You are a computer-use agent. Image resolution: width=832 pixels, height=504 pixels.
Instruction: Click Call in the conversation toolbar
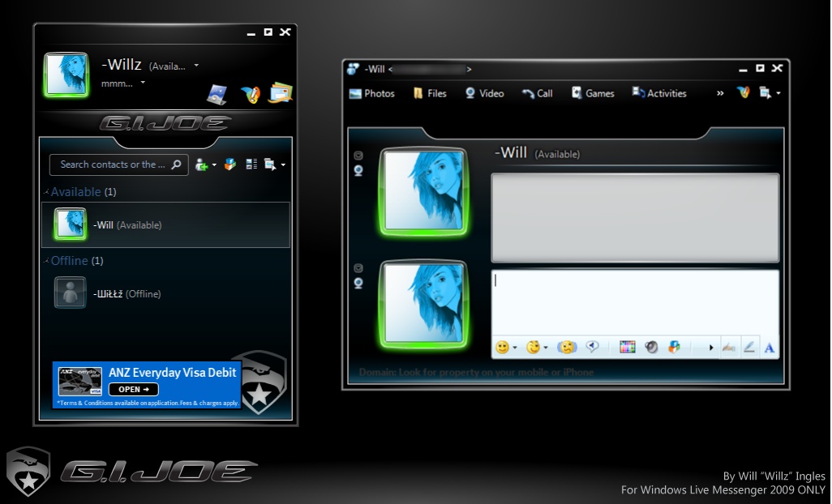pos(537,93)
